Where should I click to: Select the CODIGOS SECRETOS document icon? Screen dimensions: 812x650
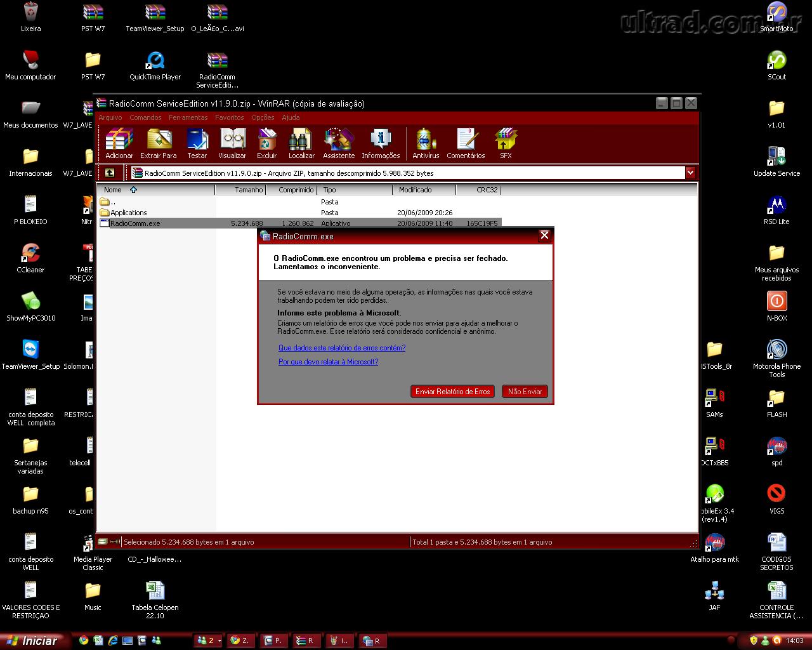(x=776, y=552)
